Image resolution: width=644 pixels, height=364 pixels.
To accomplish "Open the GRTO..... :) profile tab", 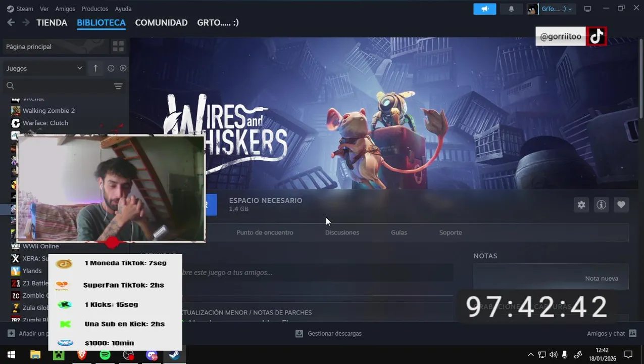I will (218, 23).
